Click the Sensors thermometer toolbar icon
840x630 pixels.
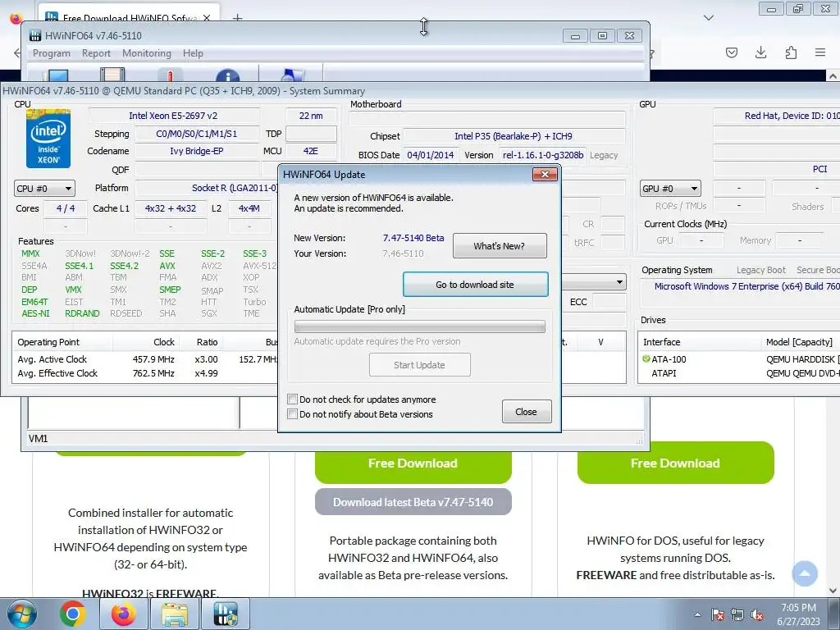coord(170,75)
